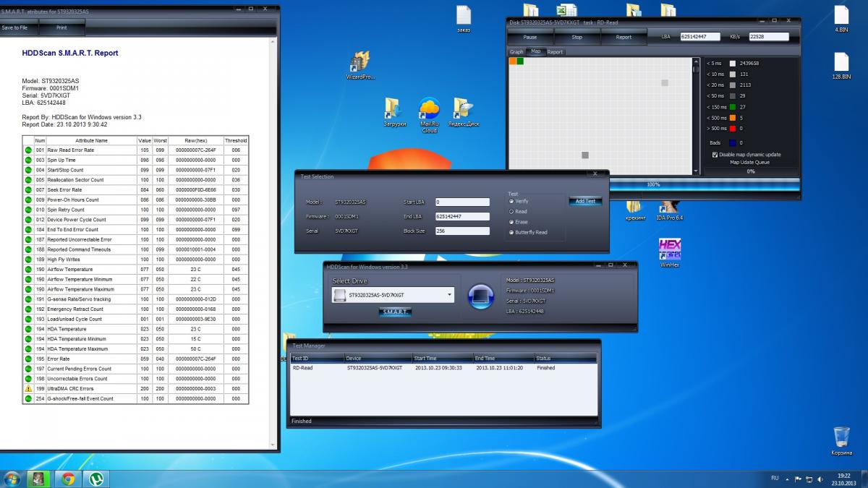Open Chrome from the taskbar
Screen dimensions: 868x488
[67, 478]
